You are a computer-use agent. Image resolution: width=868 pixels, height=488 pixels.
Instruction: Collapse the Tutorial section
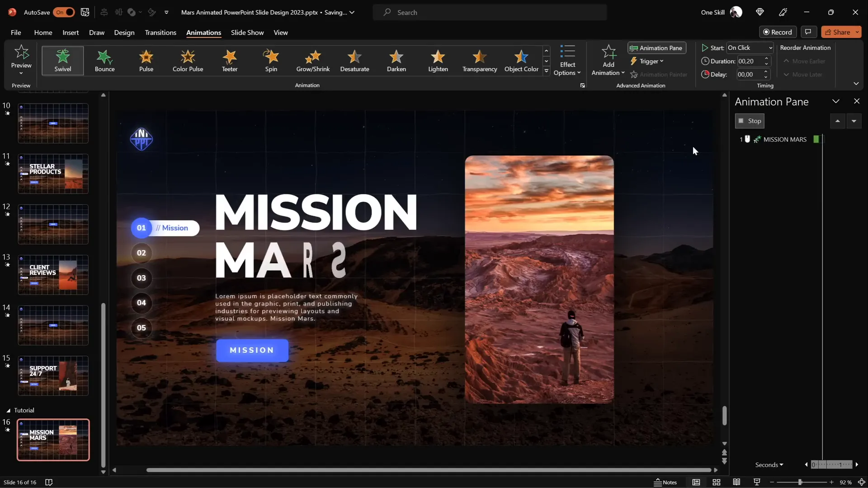(x=8, y=410)
